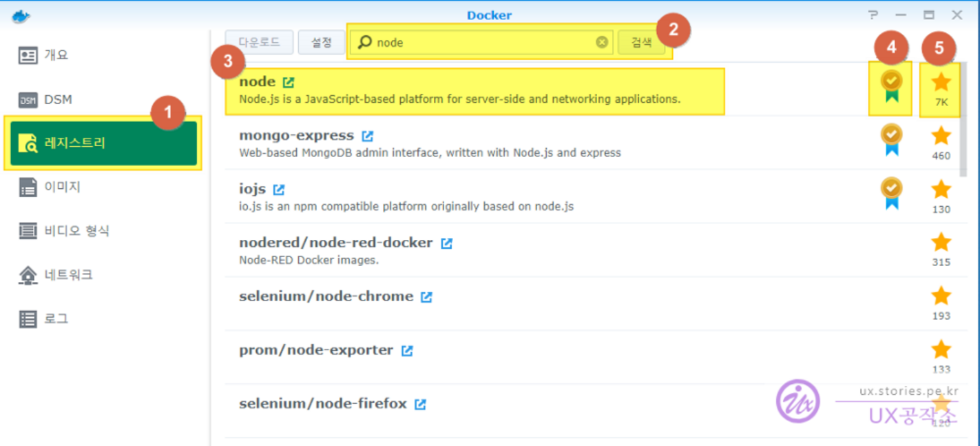Image resolution: width=980 pixels, height=446 pixels.
Task: Clear the search field with X icon
Action: (602, 42)
